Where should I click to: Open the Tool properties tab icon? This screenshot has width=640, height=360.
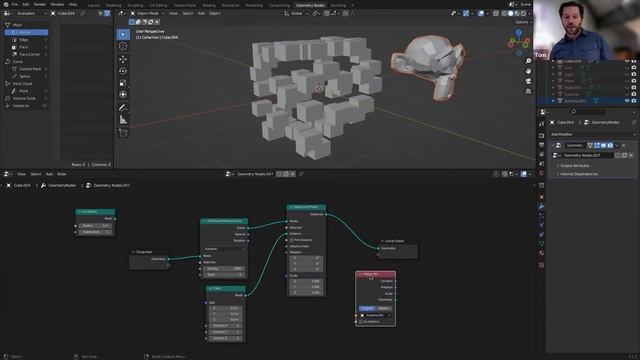coord(542,124)
